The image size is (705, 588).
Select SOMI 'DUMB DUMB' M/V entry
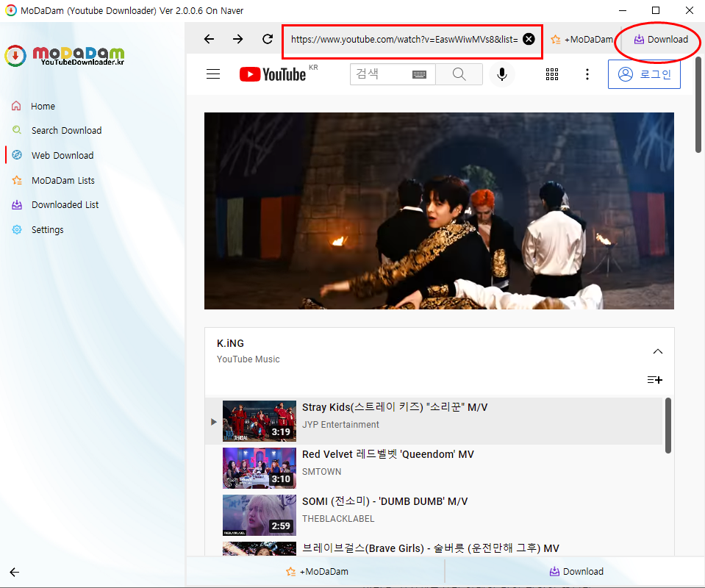point(434,515)
